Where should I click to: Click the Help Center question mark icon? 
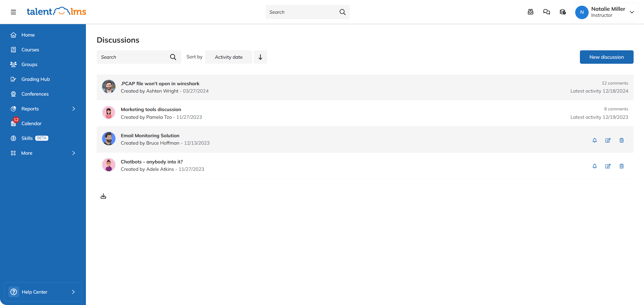(x=14, y=292)
